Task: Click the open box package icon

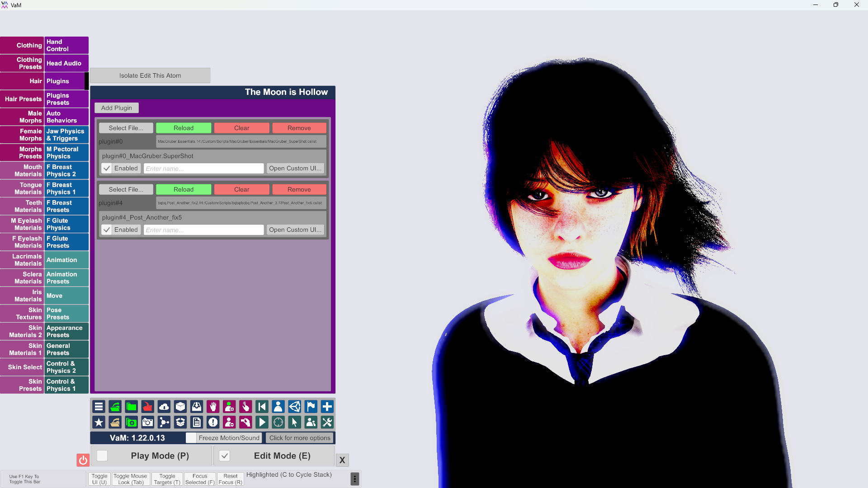Action: (180, 422)
